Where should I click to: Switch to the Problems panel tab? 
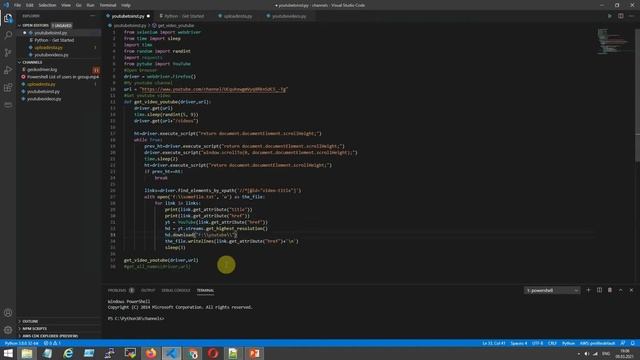coord(121,290)
